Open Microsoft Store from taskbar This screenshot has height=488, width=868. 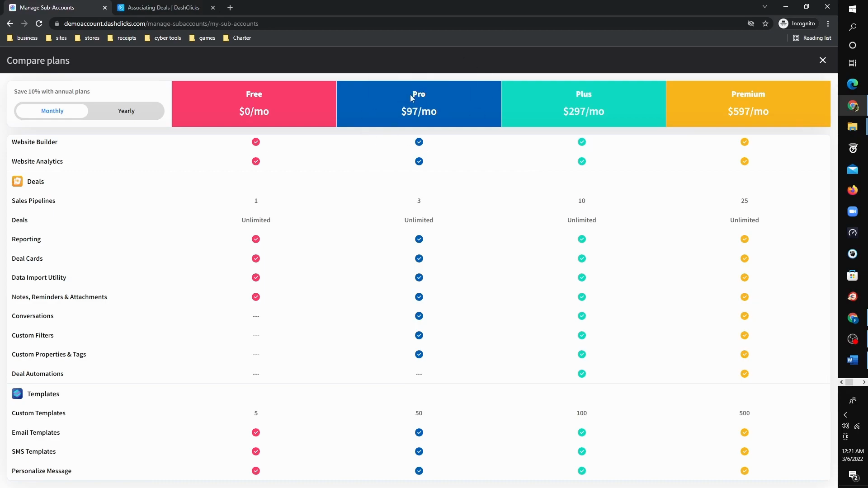tap(853, 275)
